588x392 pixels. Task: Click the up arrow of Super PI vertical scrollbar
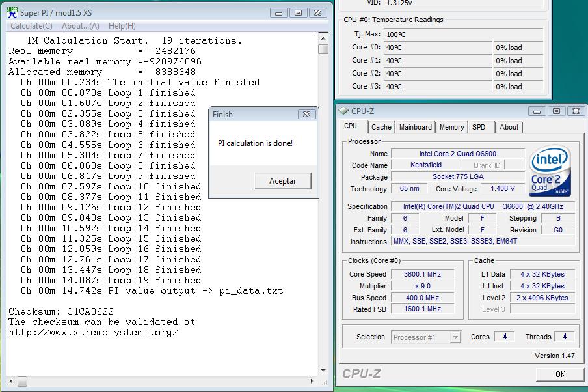[x=323, y=38]
